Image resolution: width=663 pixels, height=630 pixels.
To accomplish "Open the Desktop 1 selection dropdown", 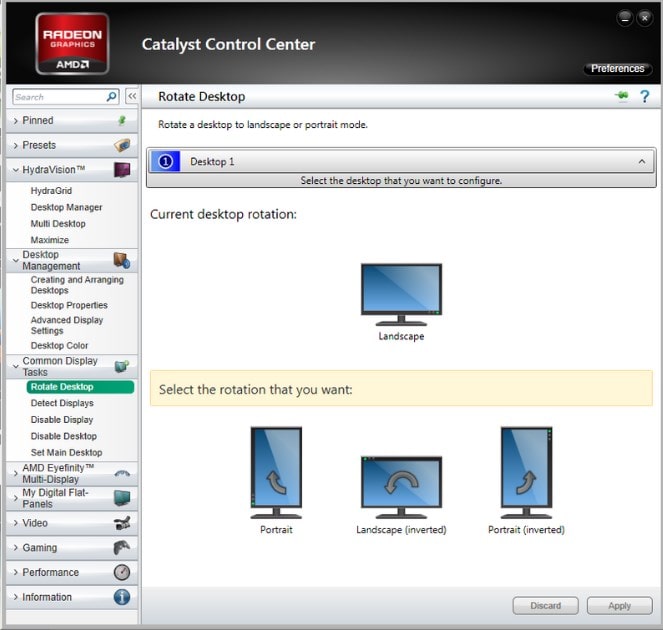I will point(401,162).
